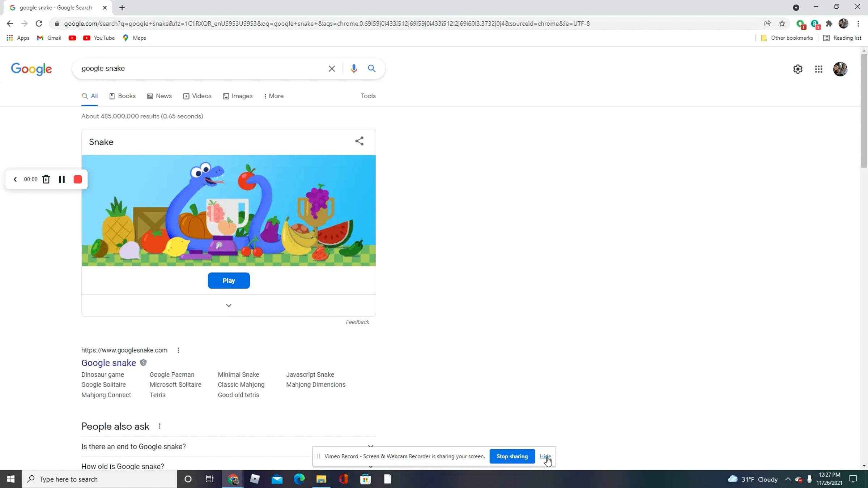
Task: Open the Windows Start menu
Action: point(11,479)
